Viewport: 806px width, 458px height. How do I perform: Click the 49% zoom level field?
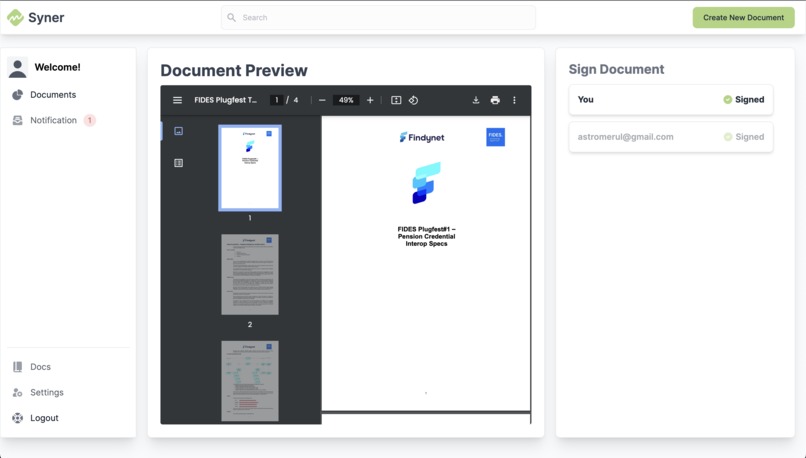346,100
